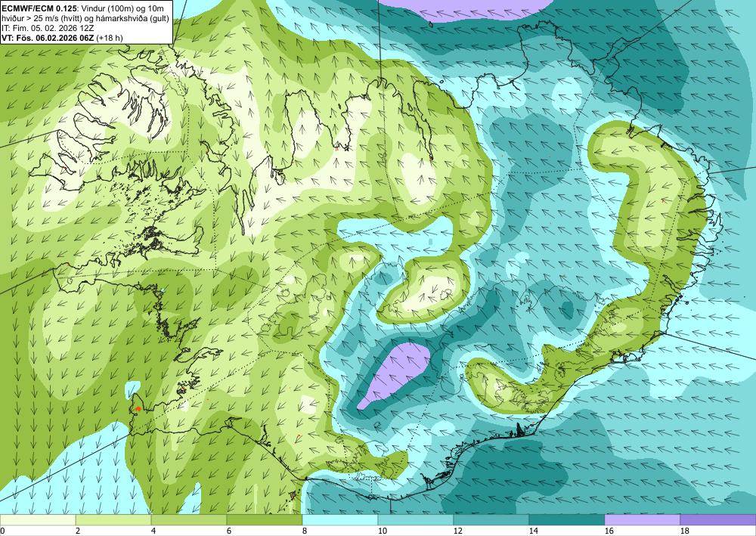756x536 pixels.
Task: Click the "hviður > 25 m/s (hvítt)" description line
Action: 42,18
